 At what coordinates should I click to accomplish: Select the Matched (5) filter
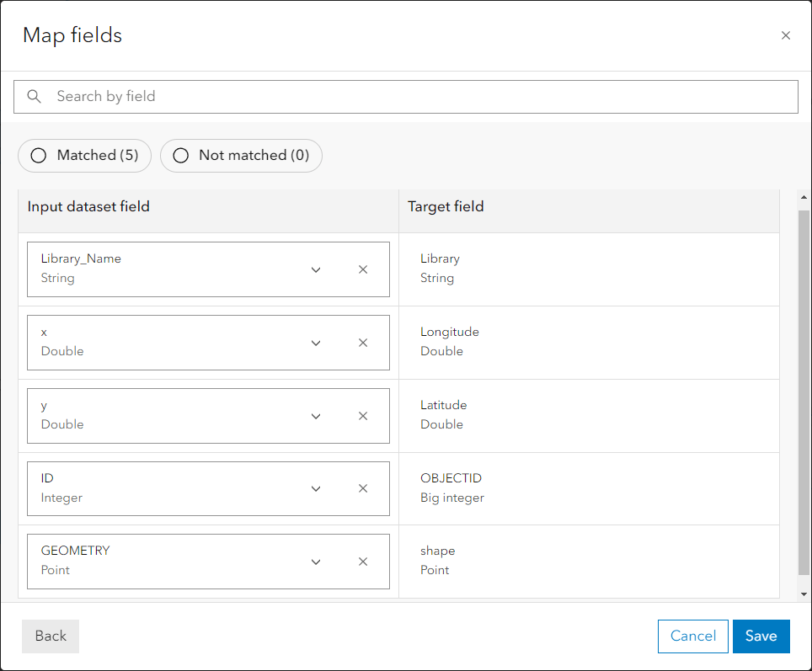click(84, 156)
